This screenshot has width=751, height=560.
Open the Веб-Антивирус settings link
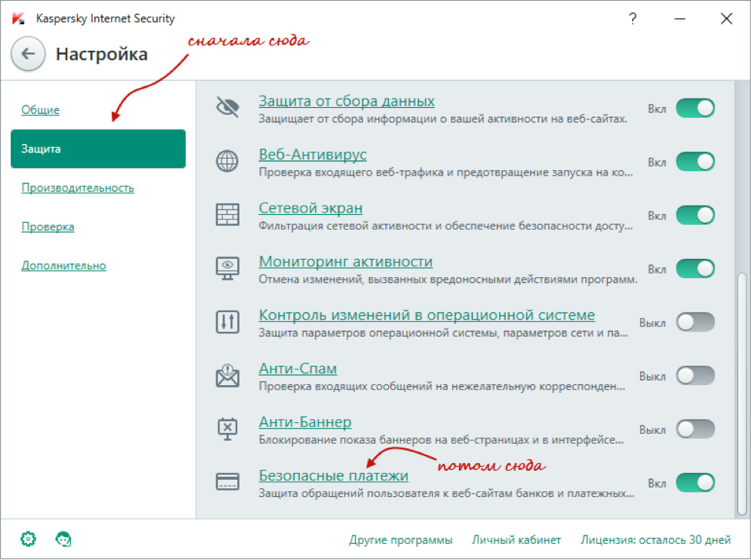click(313, 154)
